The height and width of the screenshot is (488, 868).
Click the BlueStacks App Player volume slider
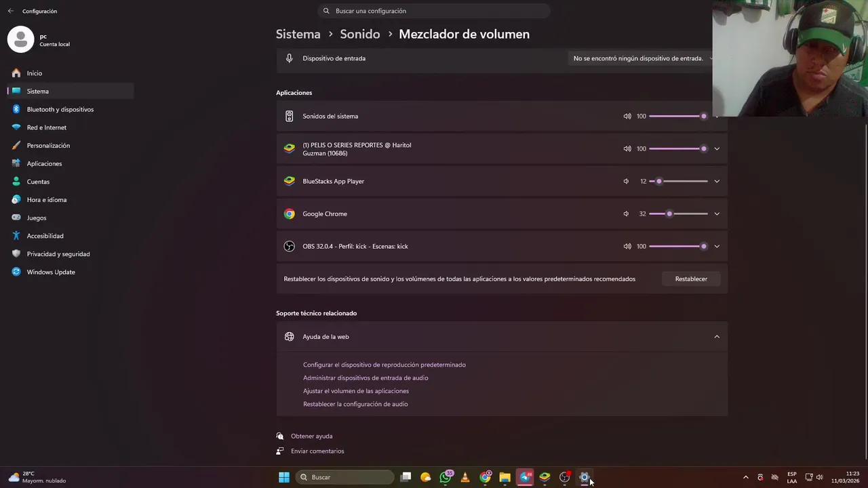pos(678,181)
